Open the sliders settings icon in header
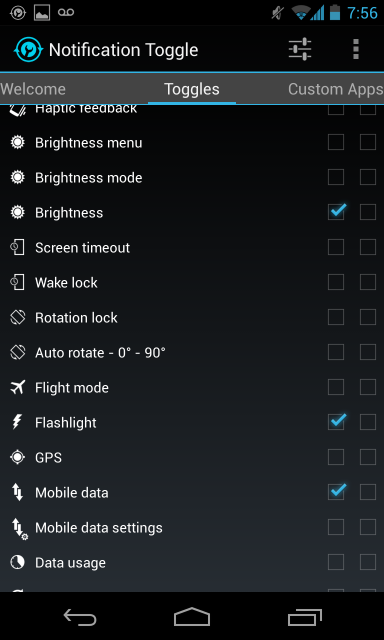This screenshot has width=384, height=640. point(300,49)
